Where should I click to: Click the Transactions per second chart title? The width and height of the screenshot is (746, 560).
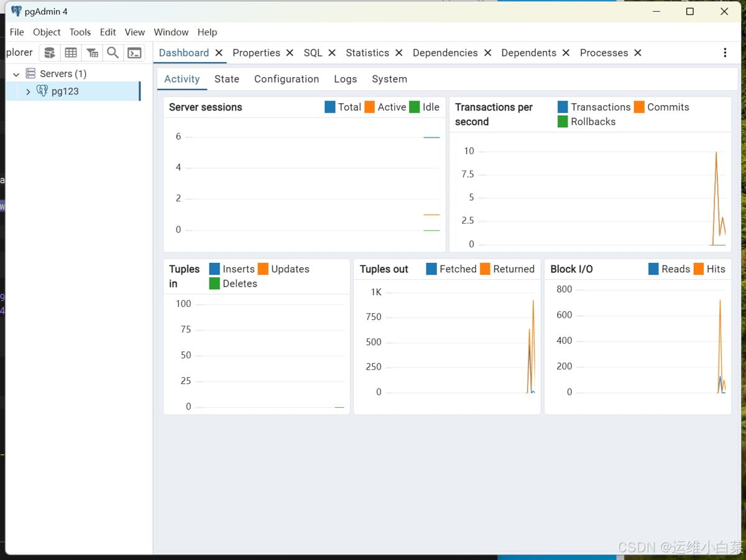point(494,114)
